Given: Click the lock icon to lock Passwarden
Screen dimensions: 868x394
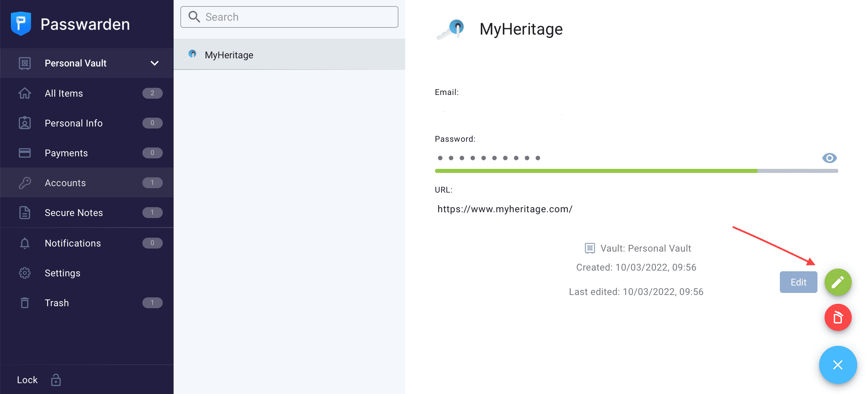Looking at the screenshot, I should click(55, 380).
